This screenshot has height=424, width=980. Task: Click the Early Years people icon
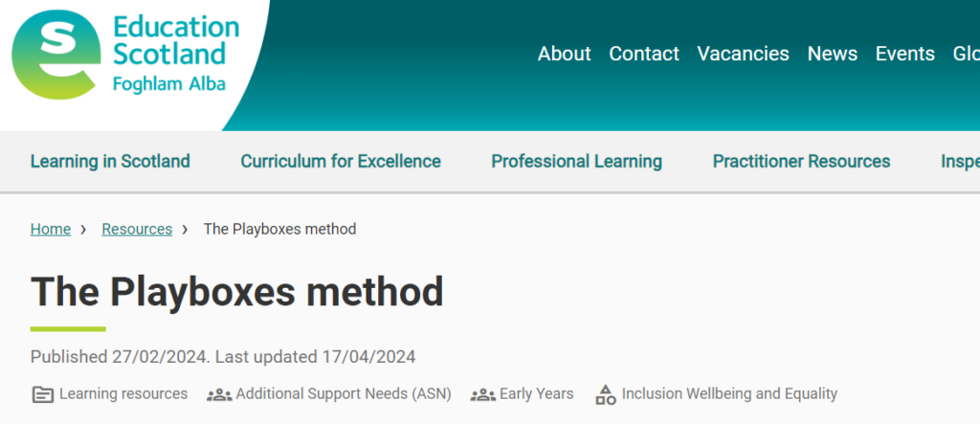(x=483, y=394)
